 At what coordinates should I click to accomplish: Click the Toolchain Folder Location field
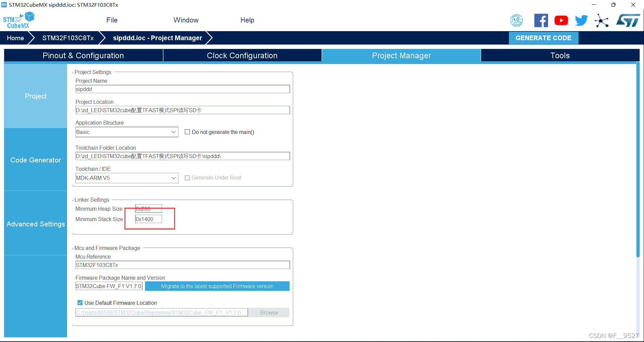(182, 156)
